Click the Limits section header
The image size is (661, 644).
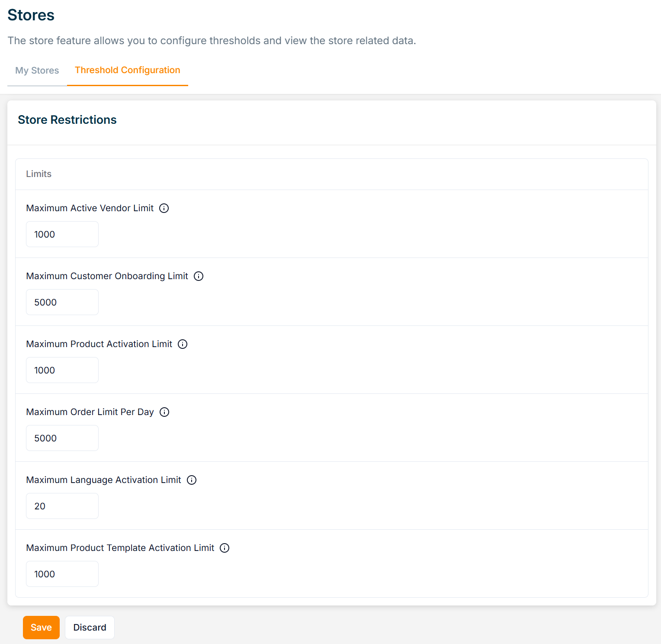point(39,174)
